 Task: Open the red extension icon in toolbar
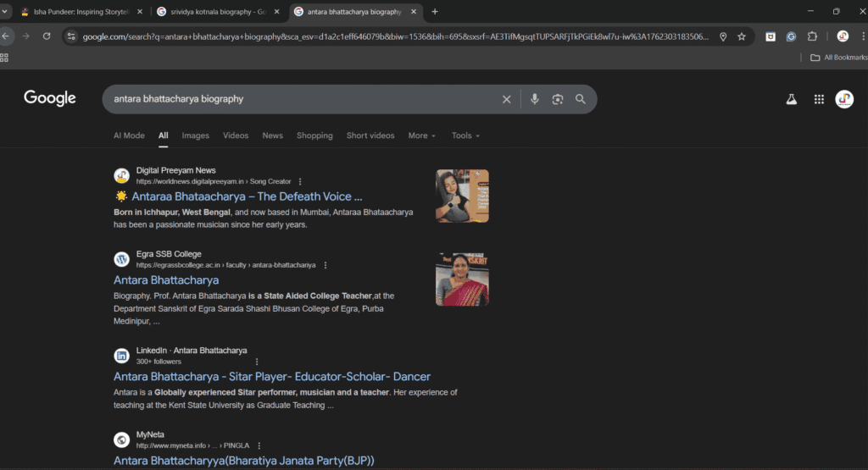pos(771,36)
